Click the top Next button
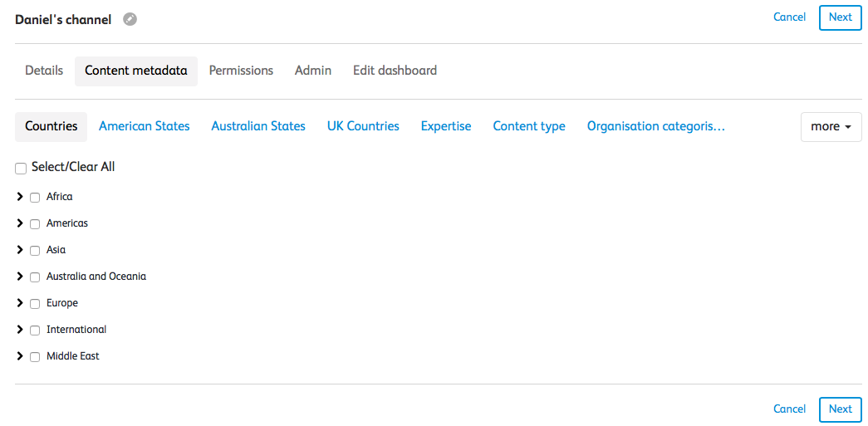Image resolution: width=868 pixels, height=426 pixels. point(841,17)
